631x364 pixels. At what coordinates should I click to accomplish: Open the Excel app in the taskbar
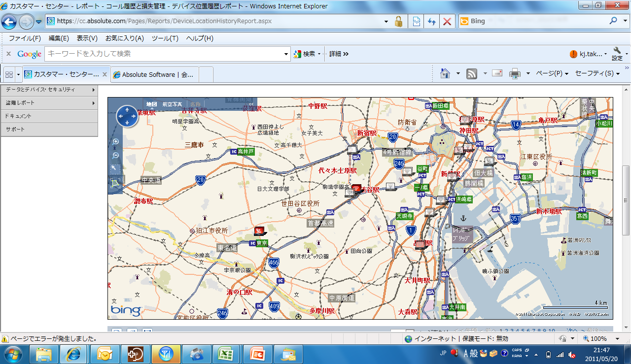pos(227,354)
